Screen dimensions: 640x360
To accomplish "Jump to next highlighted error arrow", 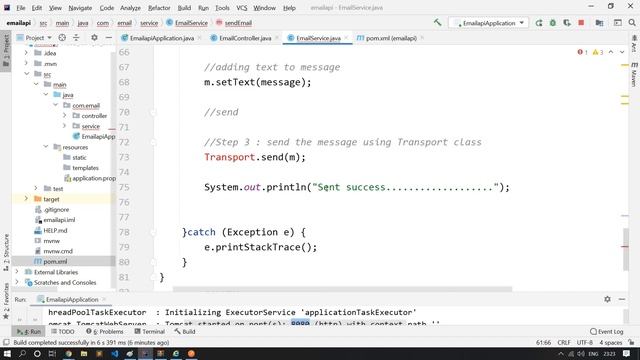I will pos(622,52).
